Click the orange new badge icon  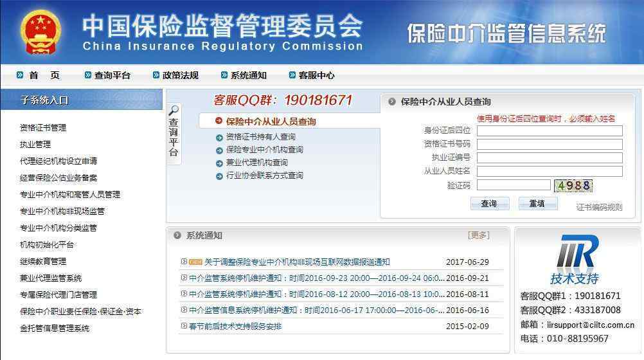click(x=195, y=262)
